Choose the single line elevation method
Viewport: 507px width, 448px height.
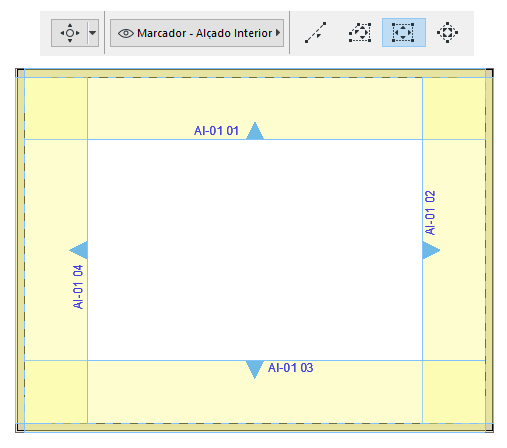pyautogui.click(x=315, y=33)
